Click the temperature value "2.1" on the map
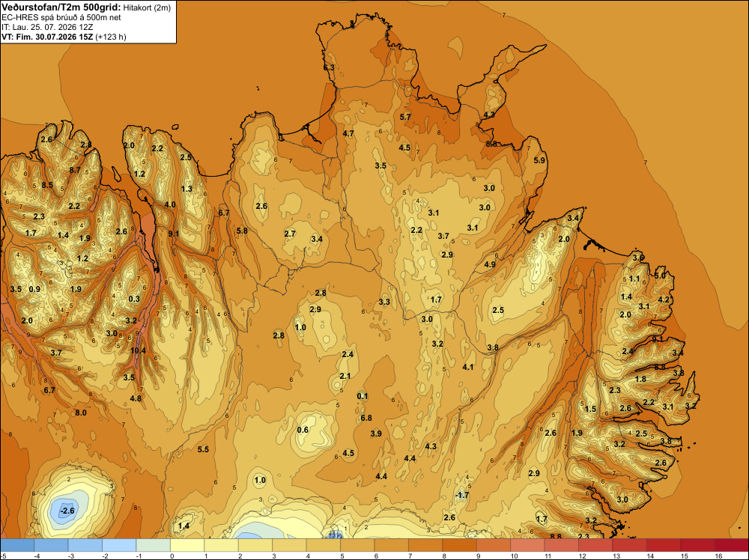Image resolution: width=749 pixels, height=560 pixels. point(345,376)
